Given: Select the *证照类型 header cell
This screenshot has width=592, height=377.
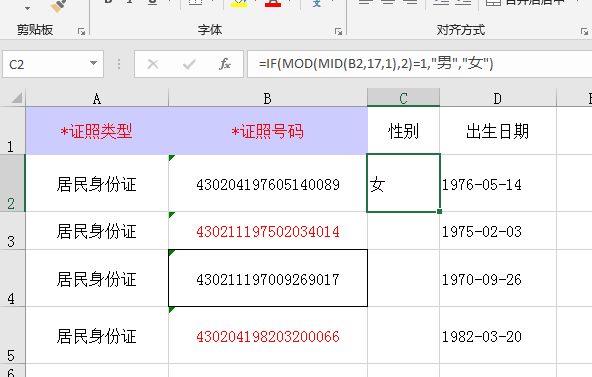Looking at the screenshot, I should [97, 131].
